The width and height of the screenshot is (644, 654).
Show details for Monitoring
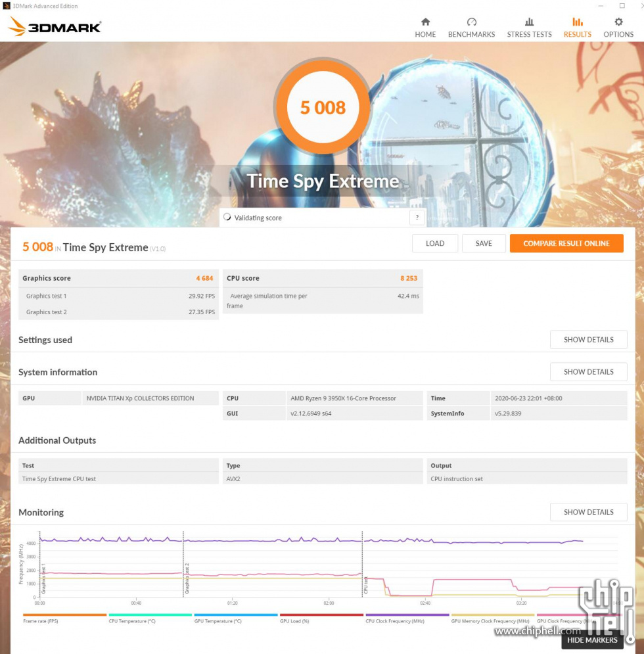[x=589, y=512]
